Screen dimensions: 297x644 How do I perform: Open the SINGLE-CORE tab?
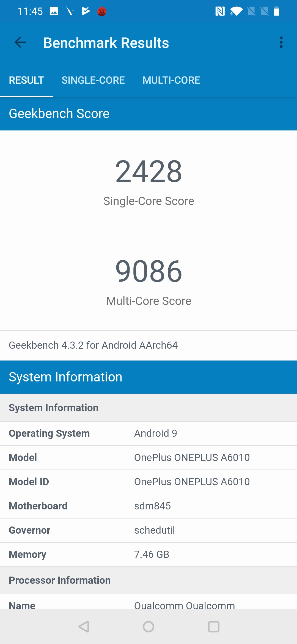(93, 80)
